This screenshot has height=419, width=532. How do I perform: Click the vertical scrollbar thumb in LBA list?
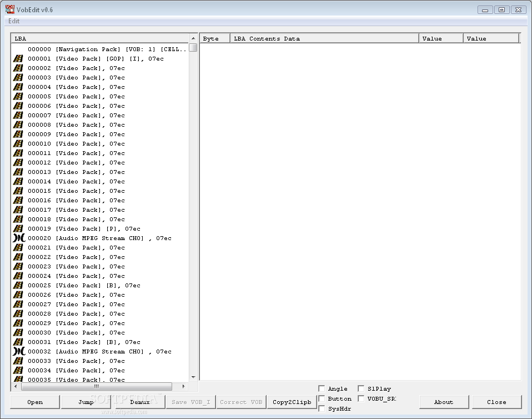click(193, 47)
